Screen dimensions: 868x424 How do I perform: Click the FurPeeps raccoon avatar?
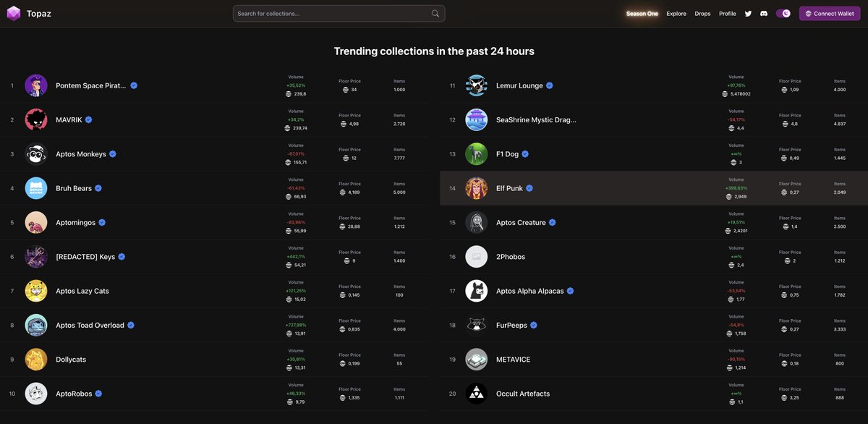coord(477,325)
